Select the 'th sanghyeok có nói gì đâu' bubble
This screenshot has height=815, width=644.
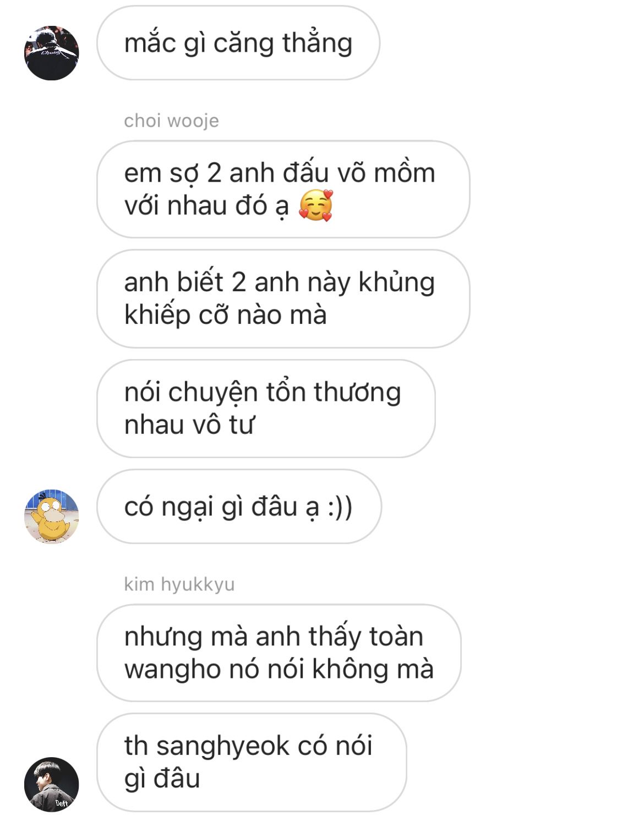(x=252, y=762)
